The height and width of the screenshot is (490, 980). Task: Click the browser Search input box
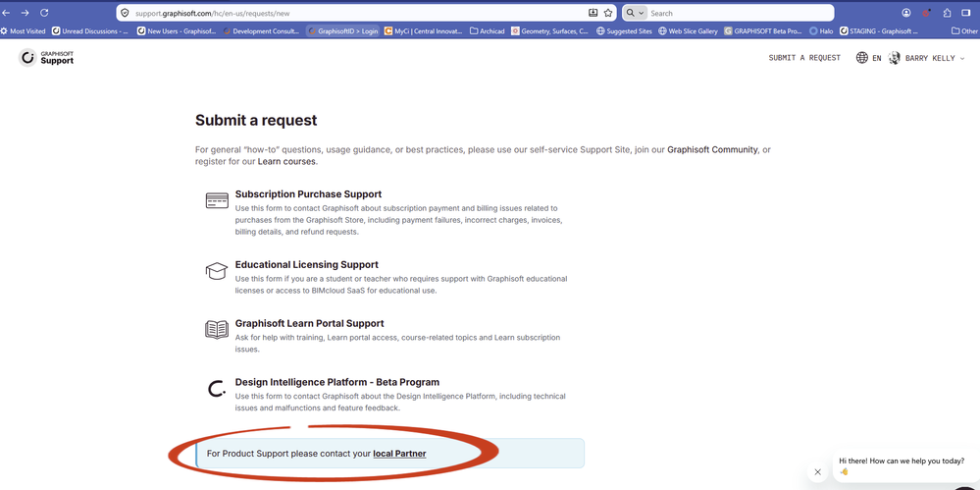740,13
